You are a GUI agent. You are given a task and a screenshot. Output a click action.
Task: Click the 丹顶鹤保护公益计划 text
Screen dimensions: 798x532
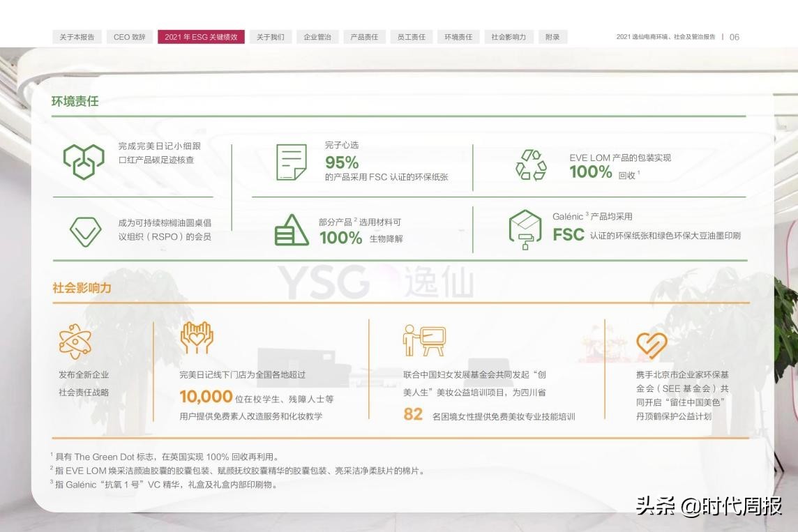673,416
